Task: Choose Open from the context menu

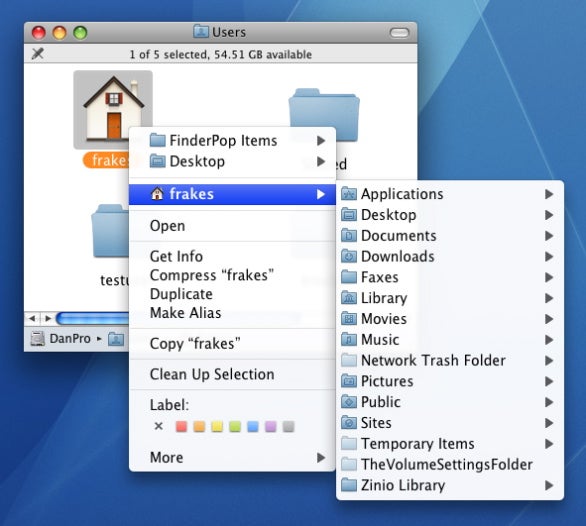Action: click(x=232, y=226)
